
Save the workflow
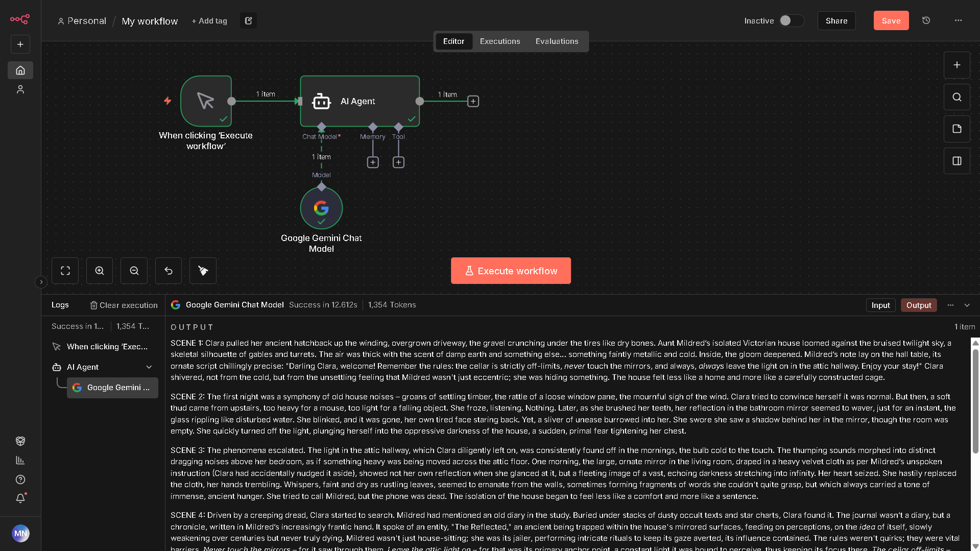coord(891,20)
